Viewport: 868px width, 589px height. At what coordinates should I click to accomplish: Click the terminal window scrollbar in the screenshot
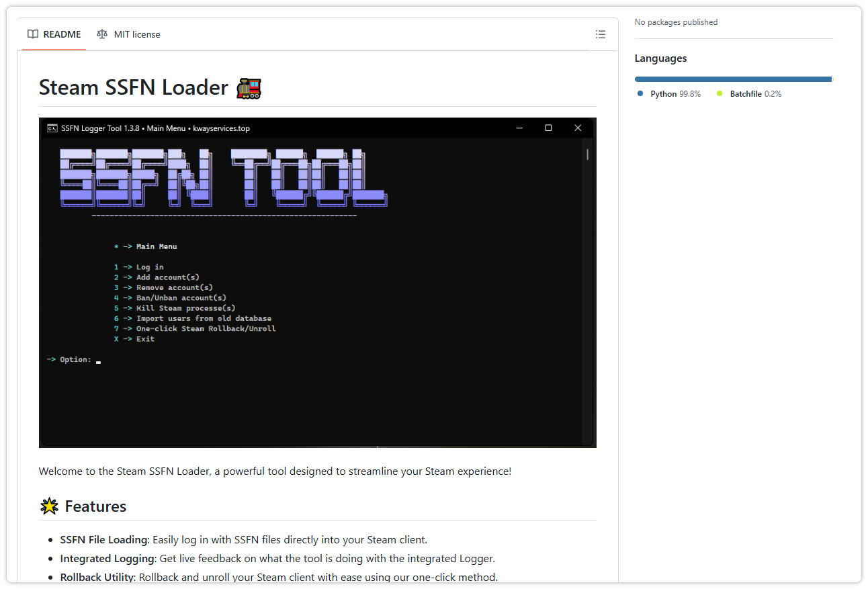pos(586,154)
